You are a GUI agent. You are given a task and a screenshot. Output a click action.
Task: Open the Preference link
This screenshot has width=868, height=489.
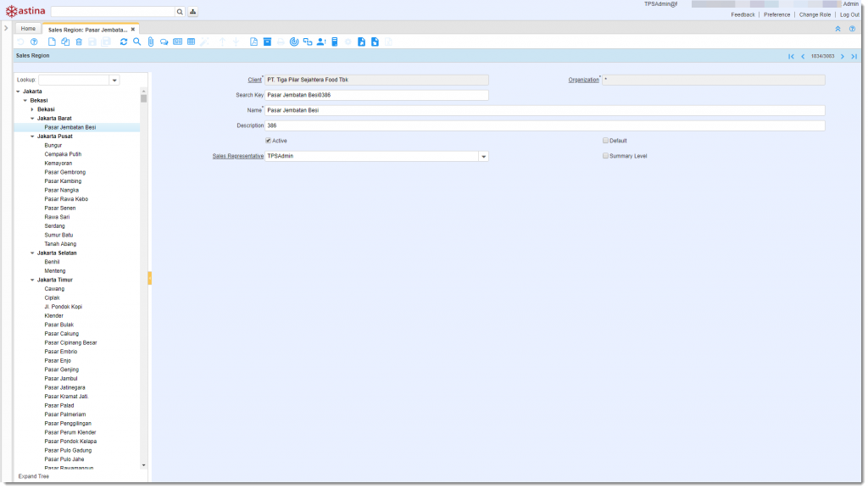776,14
